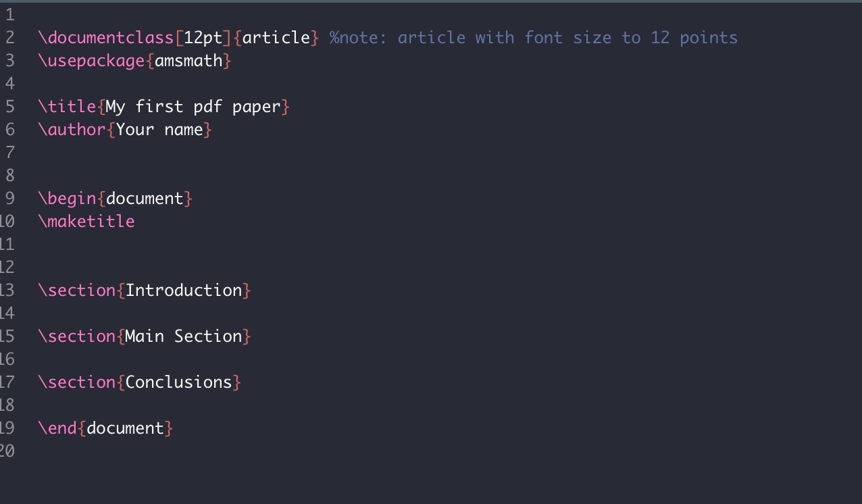Place cursor in "My first pdf paper"
Image resolution: width=862 pixels, height=504 pixels.
[193, 107]
